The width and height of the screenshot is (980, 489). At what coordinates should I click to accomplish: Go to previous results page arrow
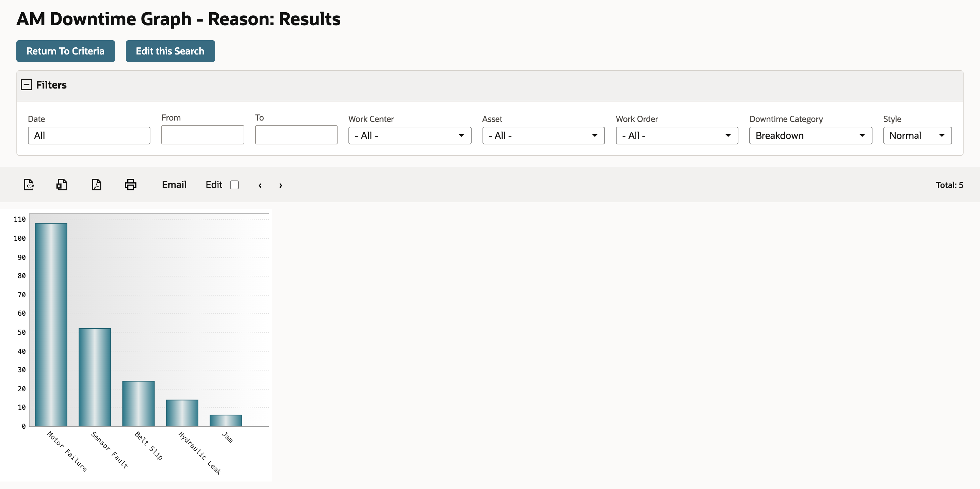point(260,185)
